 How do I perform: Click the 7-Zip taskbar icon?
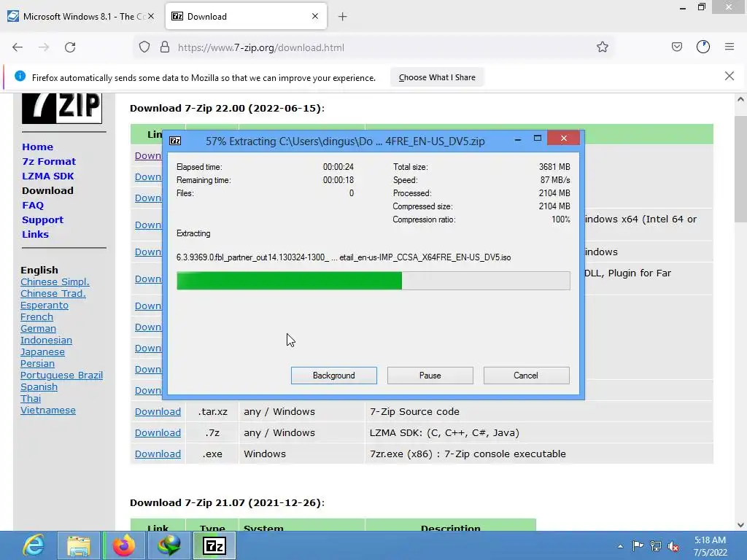214,545
